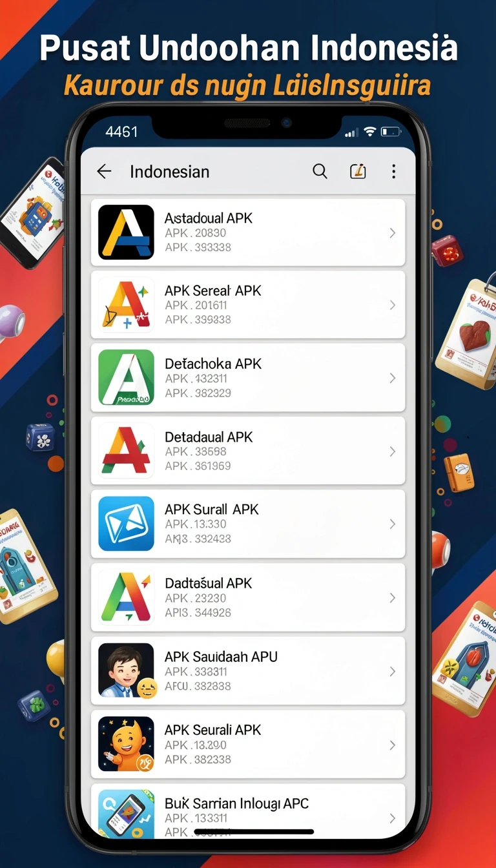Tap the APK Sauidaah boy avatar icon
This screenshot has width=496, height=868.
click(126, 671)
